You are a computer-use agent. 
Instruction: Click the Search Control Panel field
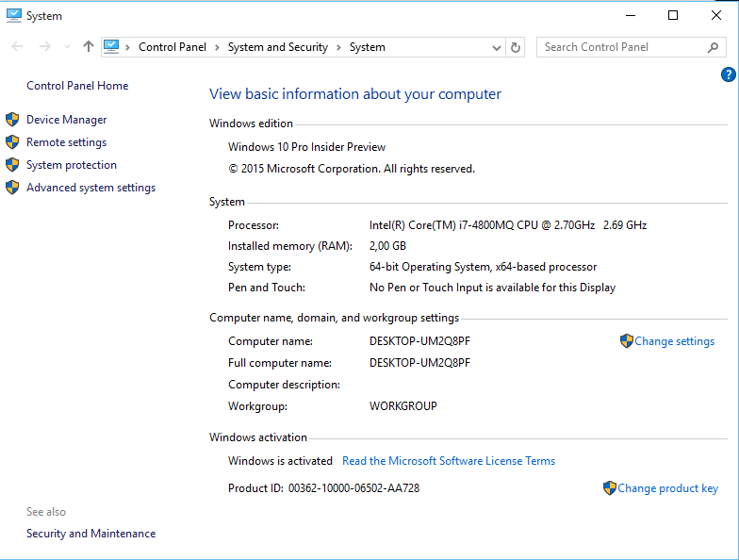tap(632, 47)
